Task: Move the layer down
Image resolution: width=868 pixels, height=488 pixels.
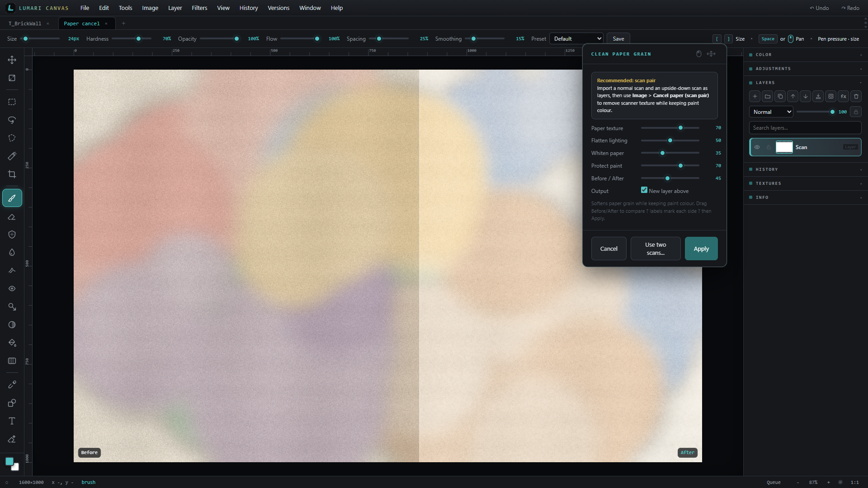Action: [x=806, y=96]
